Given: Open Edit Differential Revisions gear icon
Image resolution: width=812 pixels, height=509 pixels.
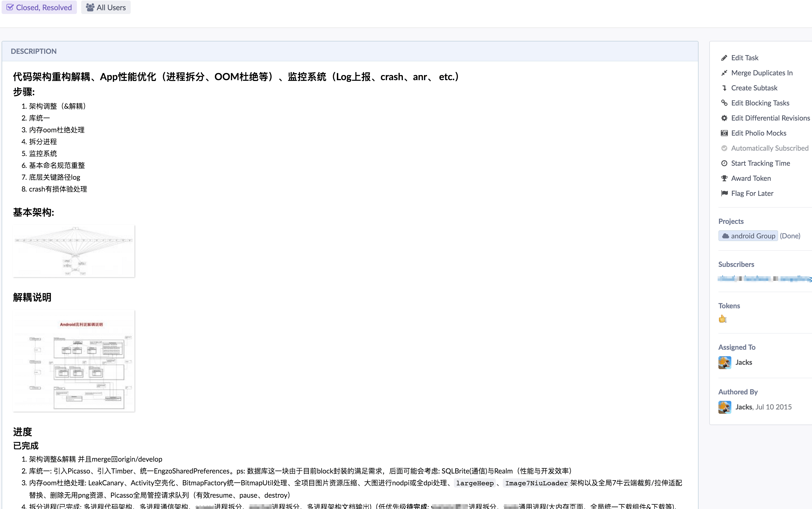Looking at the screenshot, I should click(724, 118).
